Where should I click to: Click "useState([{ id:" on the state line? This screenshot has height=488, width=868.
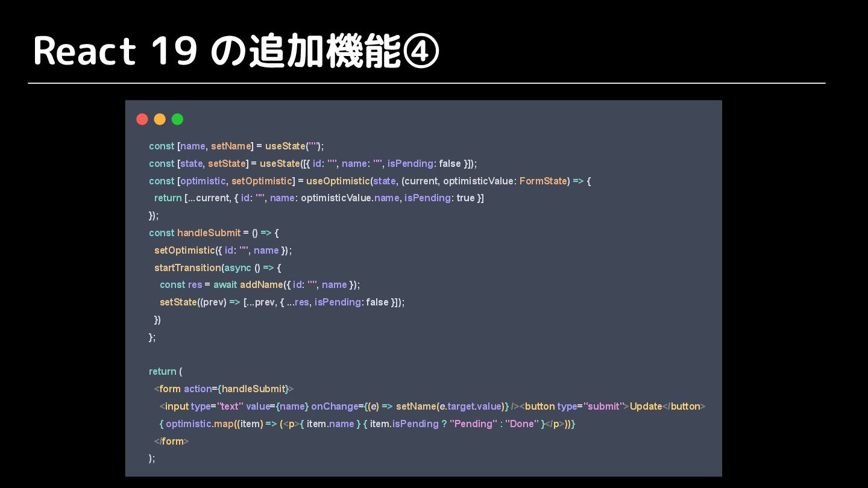(291, 164)
